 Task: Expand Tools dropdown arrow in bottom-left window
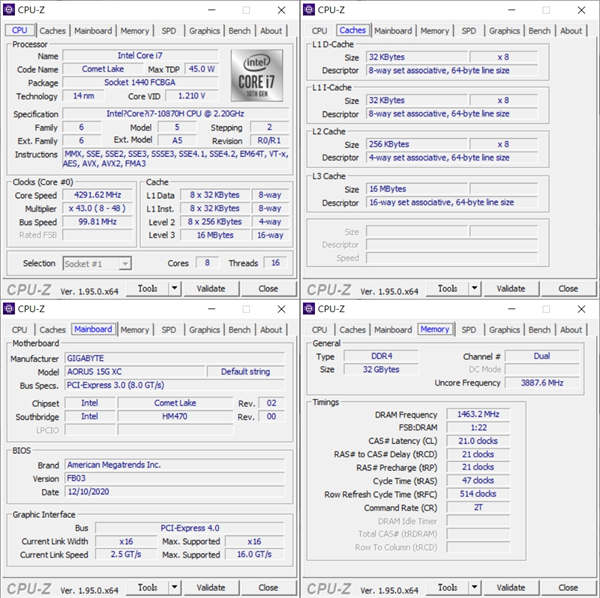click(174, 587)
